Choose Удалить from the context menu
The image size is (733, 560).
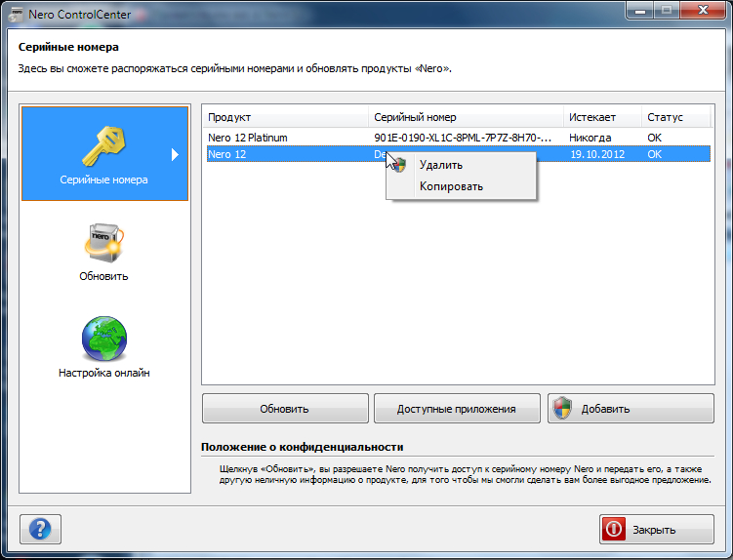[x=440, y=165]
